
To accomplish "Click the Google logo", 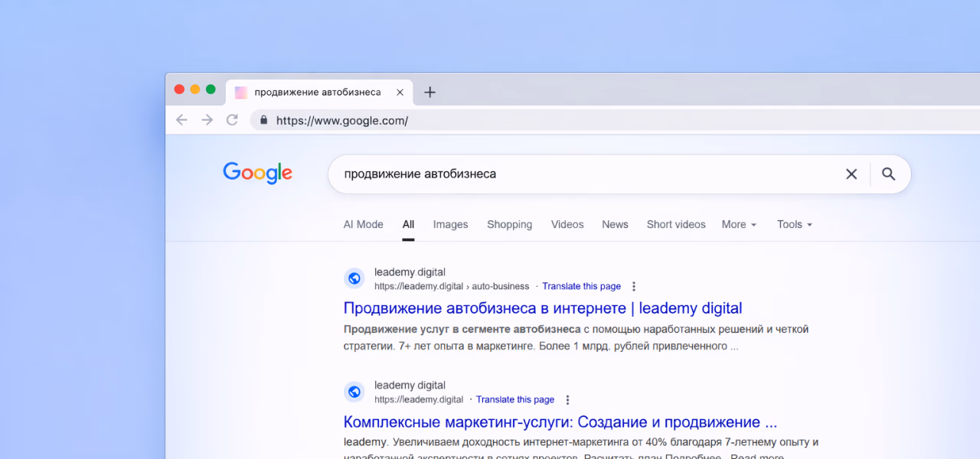I will point(257,173).
